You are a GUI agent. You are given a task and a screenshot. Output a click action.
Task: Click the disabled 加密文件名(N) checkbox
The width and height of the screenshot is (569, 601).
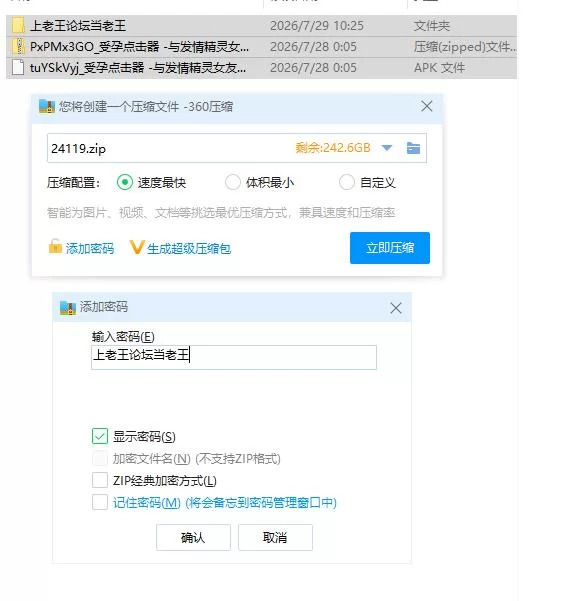tap(100, 458)
